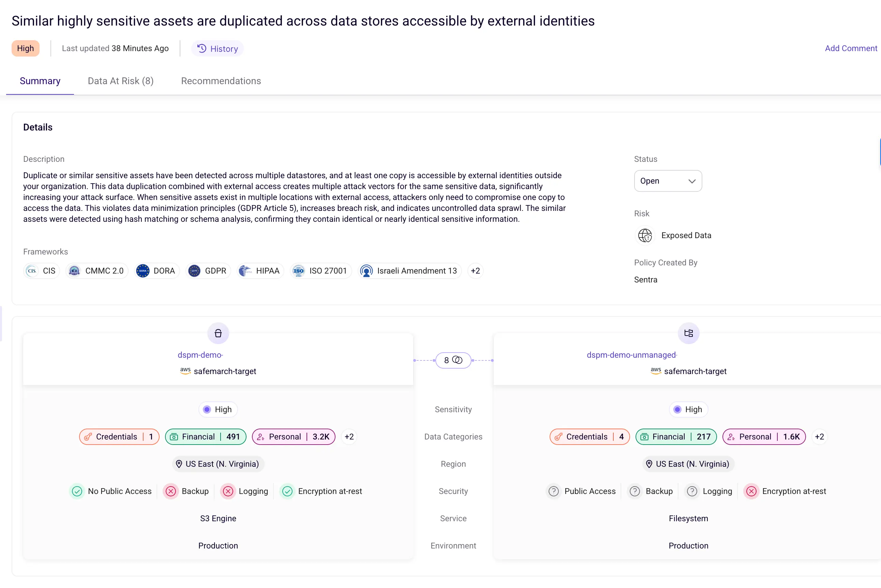Click the S3 bucket icon above dspm-demo
This screenshot has width=881, height=588.
click(x=218, y=333)
